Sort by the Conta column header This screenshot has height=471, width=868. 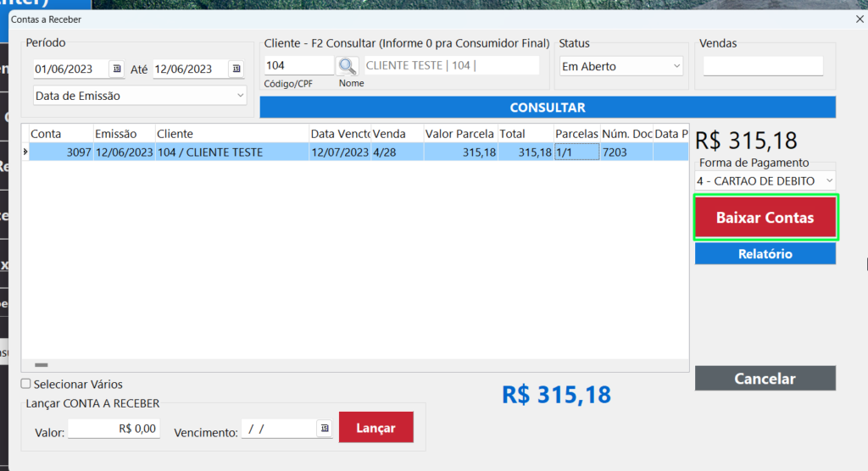coord(60,134)
